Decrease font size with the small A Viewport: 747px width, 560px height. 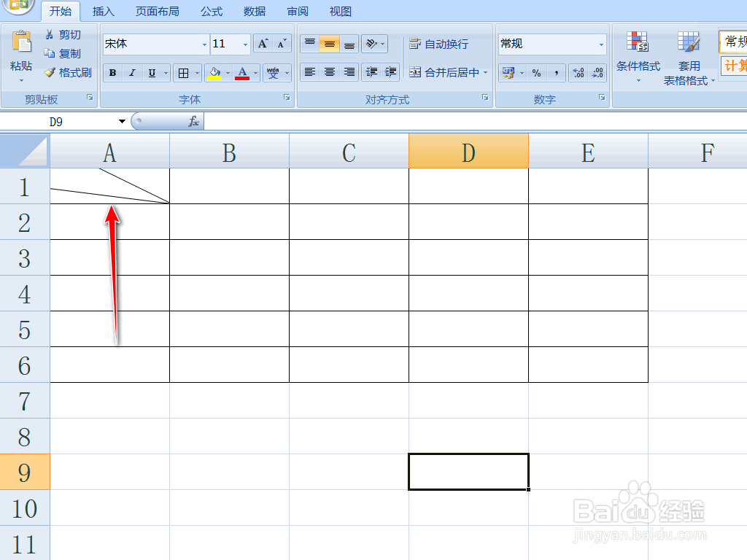[x=282, y=44]
